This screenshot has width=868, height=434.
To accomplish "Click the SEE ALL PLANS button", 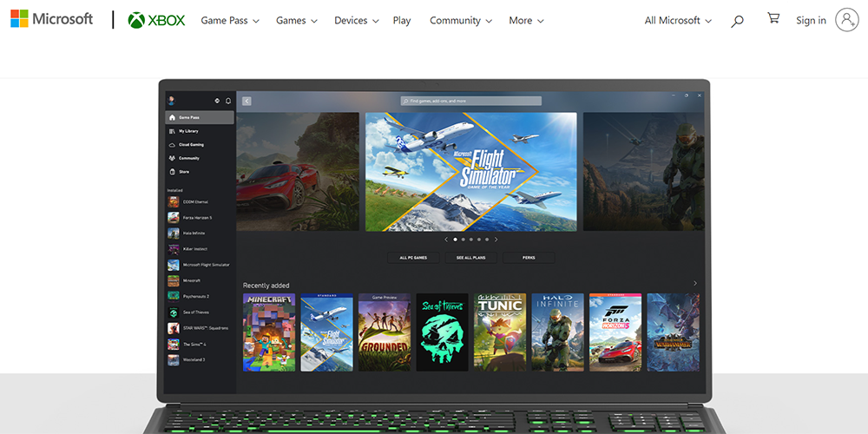I will tap(471, 258).
